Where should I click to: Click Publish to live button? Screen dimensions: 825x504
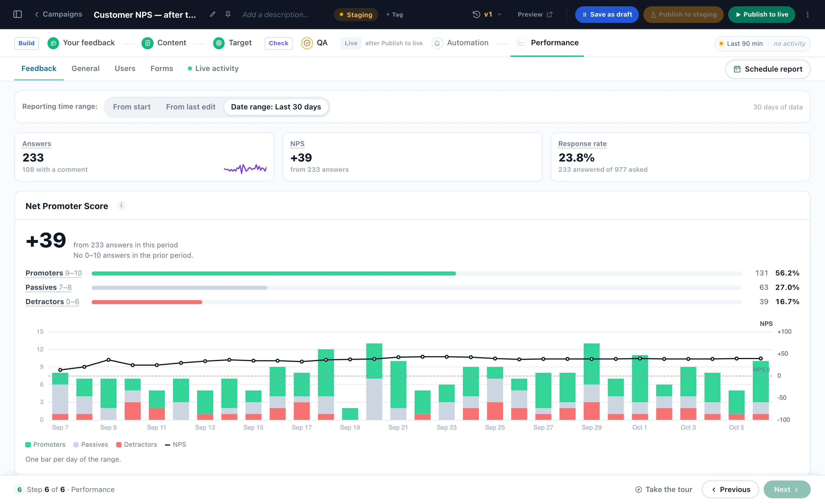click(x=761, y=14)
